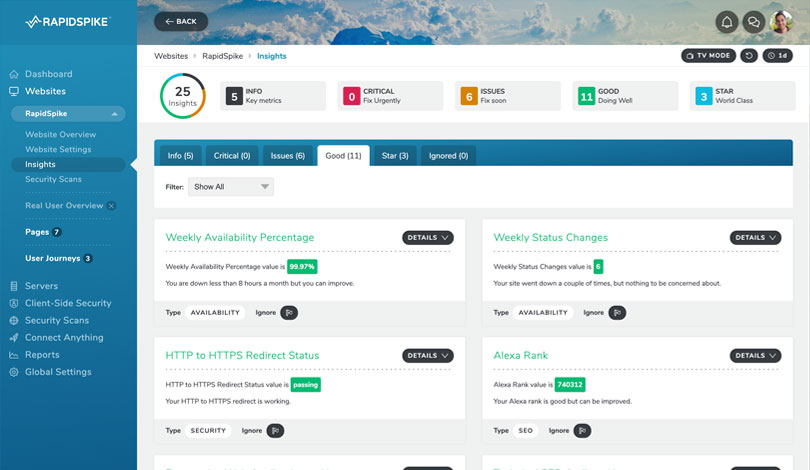Image resolution: width=810 pixels, height=470 pixels.
Task: Click the RapidSpike breadcrumb
Action: point(222,56)
